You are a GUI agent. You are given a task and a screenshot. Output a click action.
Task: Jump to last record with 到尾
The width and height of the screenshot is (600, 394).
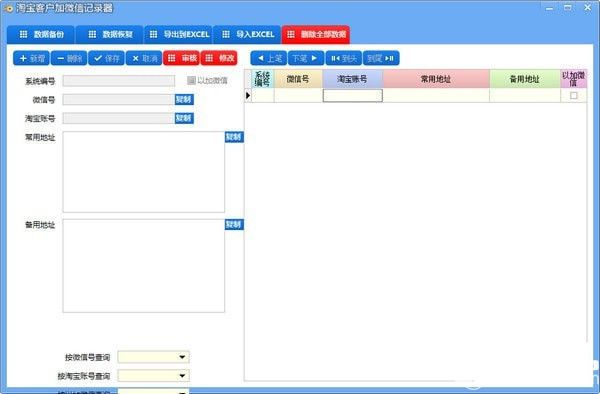(381, 58)
